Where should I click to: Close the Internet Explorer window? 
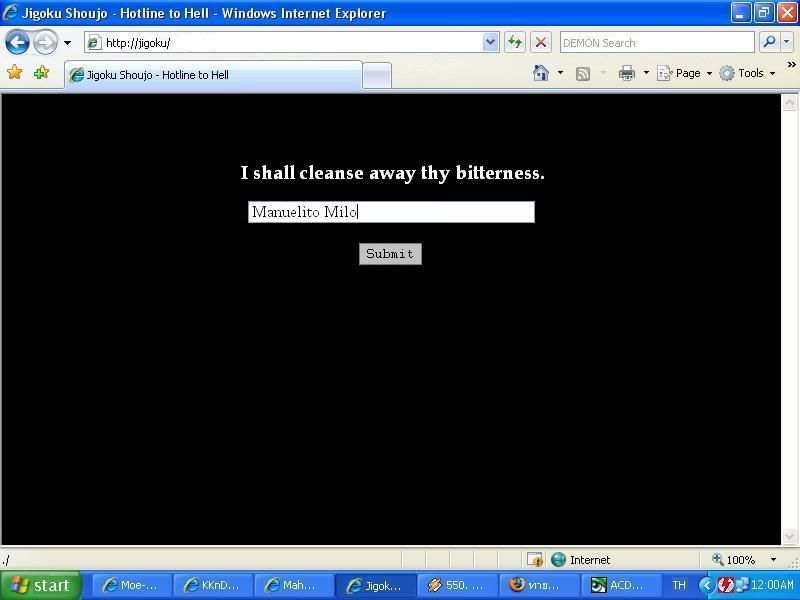pos(787,13)
